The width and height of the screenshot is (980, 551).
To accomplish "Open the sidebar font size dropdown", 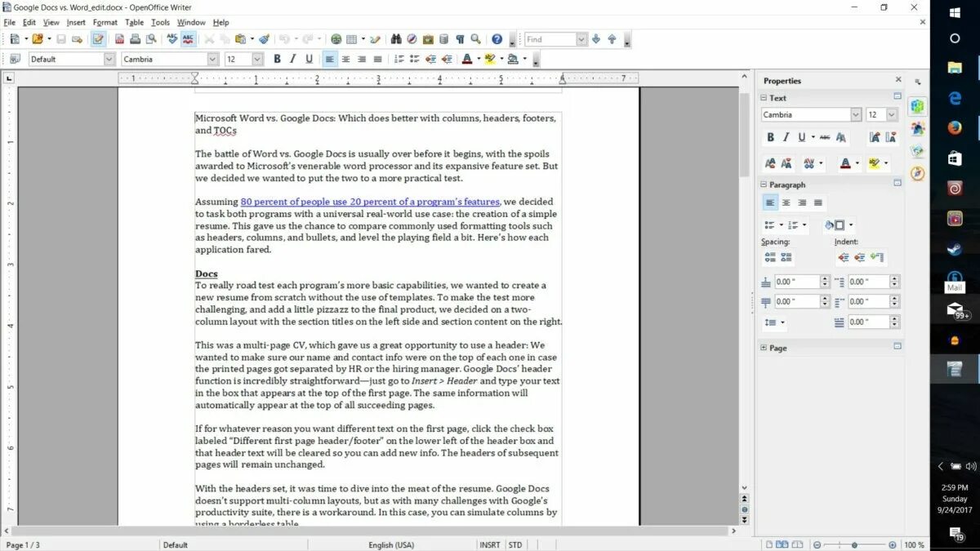I will [892, 115].
